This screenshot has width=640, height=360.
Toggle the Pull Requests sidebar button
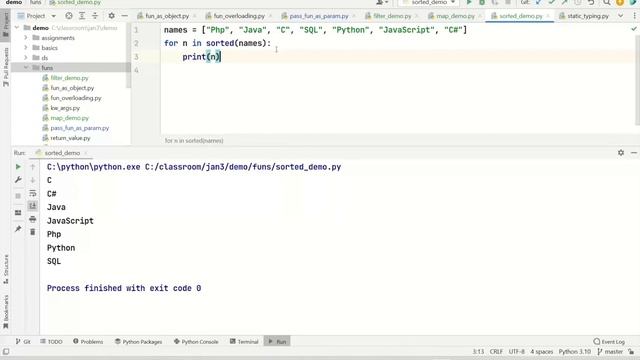pos(6,67)
